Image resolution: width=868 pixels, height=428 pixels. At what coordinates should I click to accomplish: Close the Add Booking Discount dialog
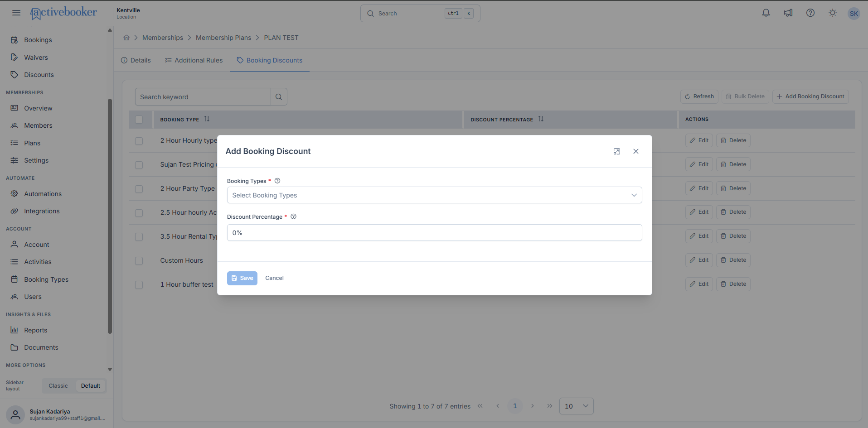click(636, 151)
